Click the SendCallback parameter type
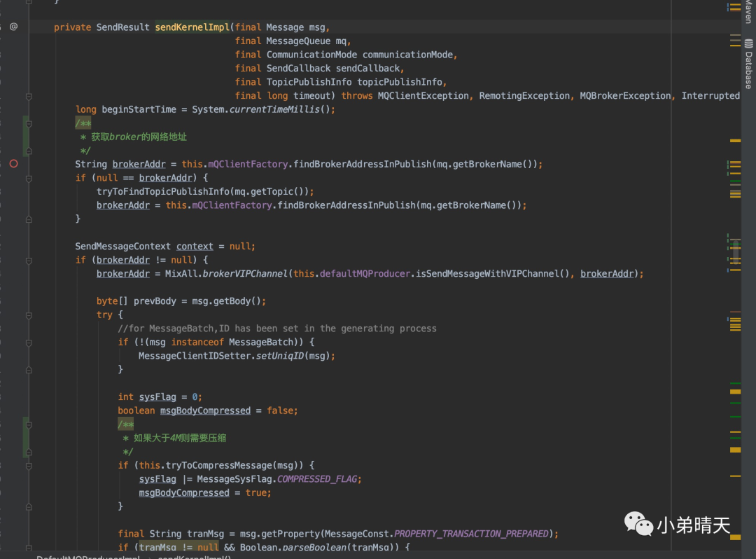Viewport: 756px width, 559px height. 298,69
